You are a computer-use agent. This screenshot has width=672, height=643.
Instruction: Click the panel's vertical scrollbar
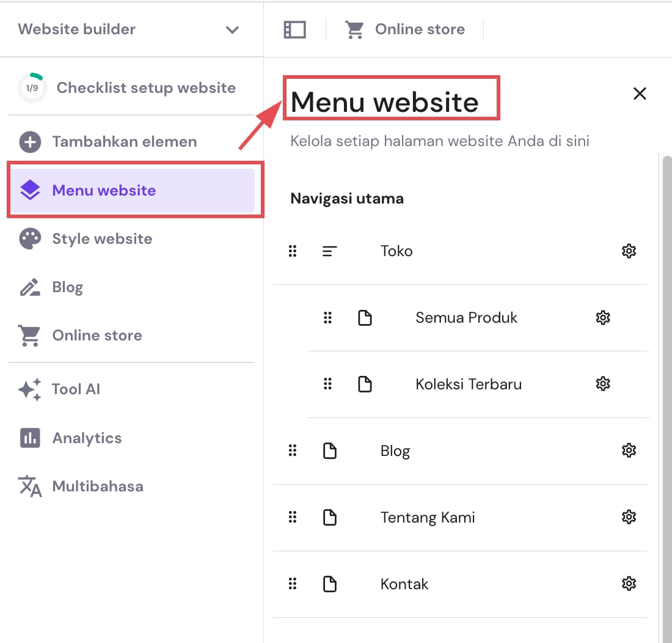tap(667, 367)
